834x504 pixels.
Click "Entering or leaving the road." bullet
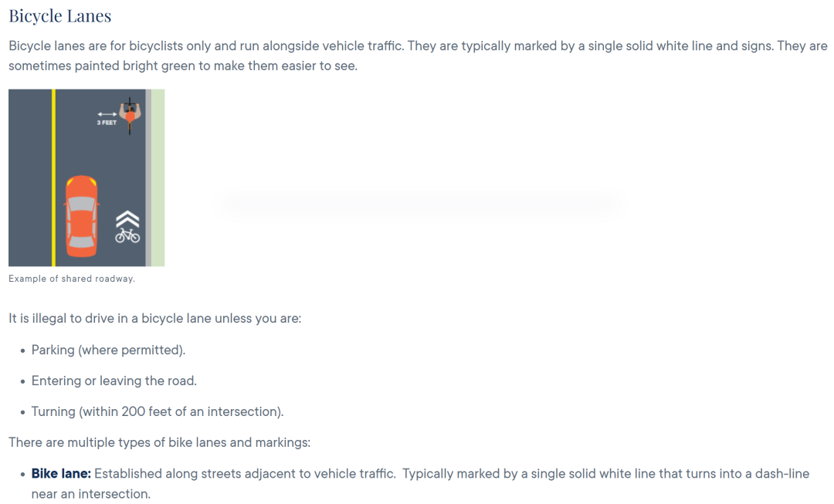point(114,381)
